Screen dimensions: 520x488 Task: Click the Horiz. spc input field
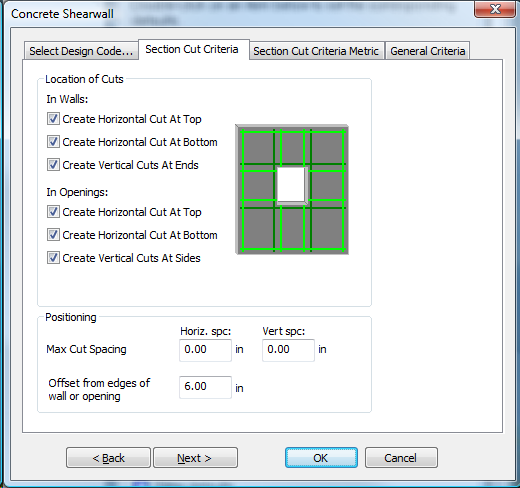(x=205, y=350)
